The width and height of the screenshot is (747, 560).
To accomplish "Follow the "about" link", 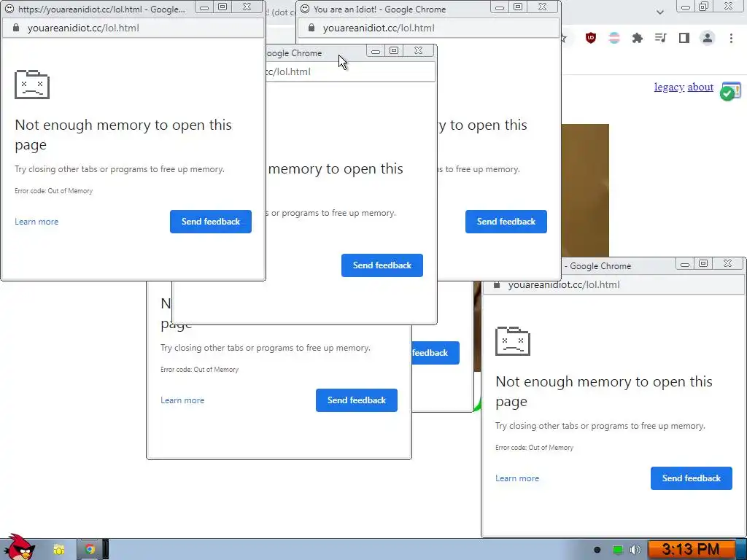I will (x=700, y=87).
